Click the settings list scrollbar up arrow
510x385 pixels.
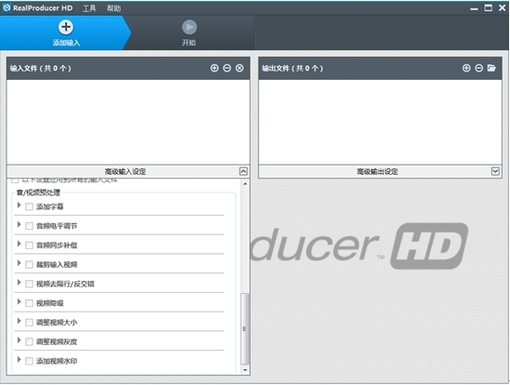(245, 184)
